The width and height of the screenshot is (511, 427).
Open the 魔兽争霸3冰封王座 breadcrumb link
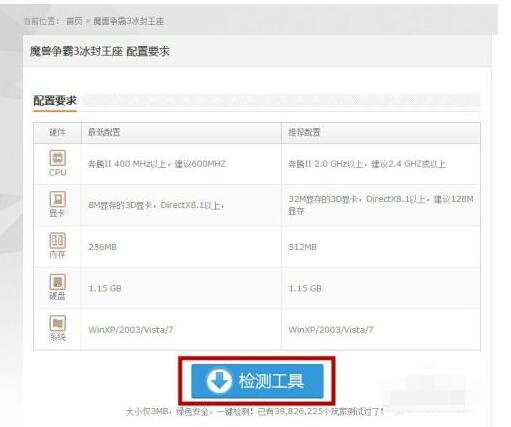point(129,21)
